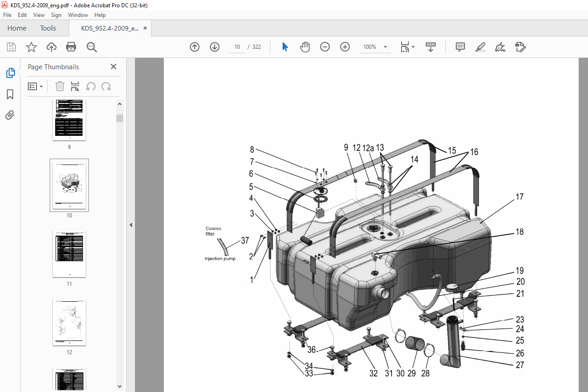The width and height of the screenshot is (588, 392).
Task: Go to the next page arrow
Action: (215, 47)
